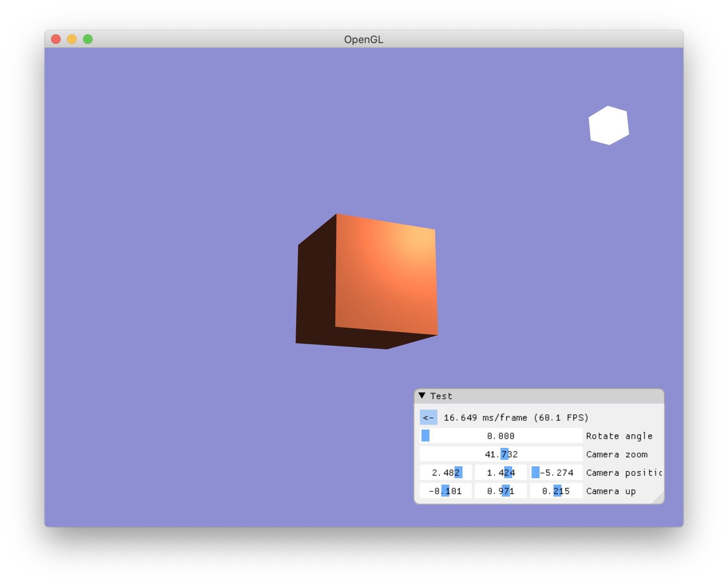Click the OpenGL window title bar
This screenshot has width=728, height=586.
coord(362,39)
